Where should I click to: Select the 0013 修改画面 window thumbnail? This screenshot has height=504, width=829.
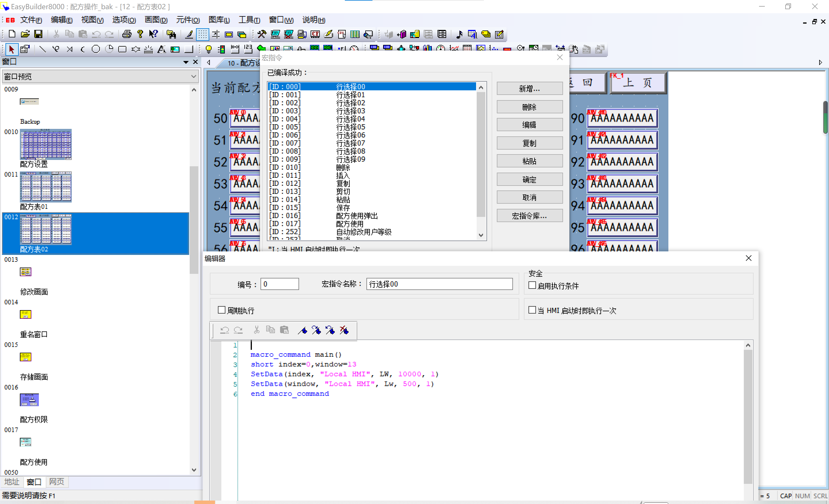tap(26, 272)
